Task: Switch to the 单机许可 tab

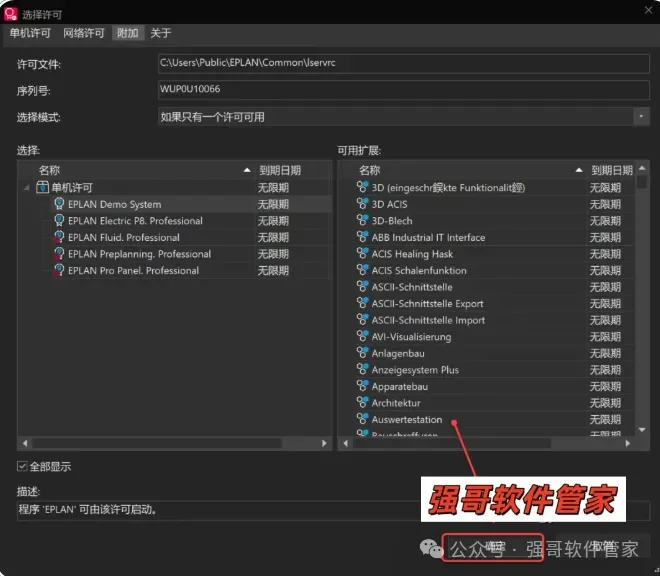Action: [30, 33]
